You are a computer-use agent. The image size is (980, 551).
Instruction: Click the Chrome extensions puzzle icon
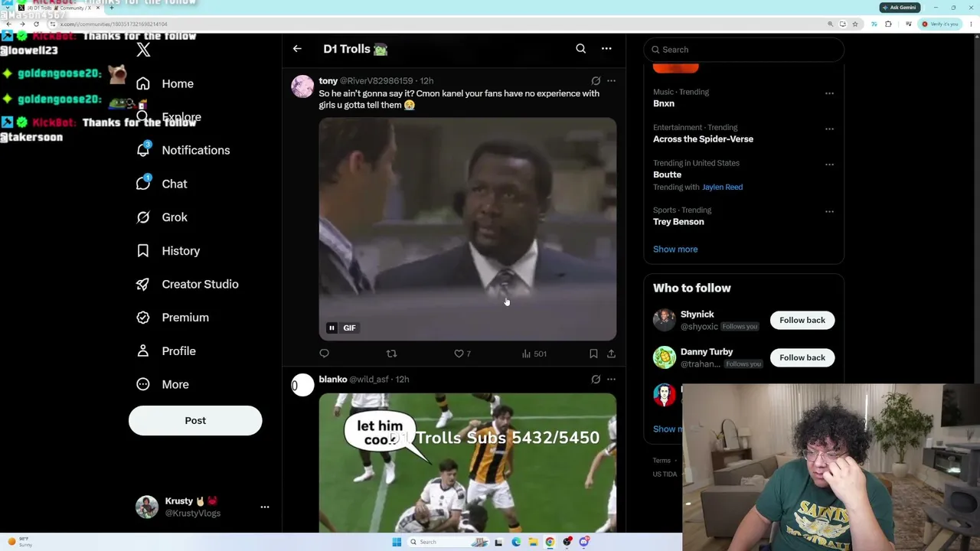click(888, 24)
